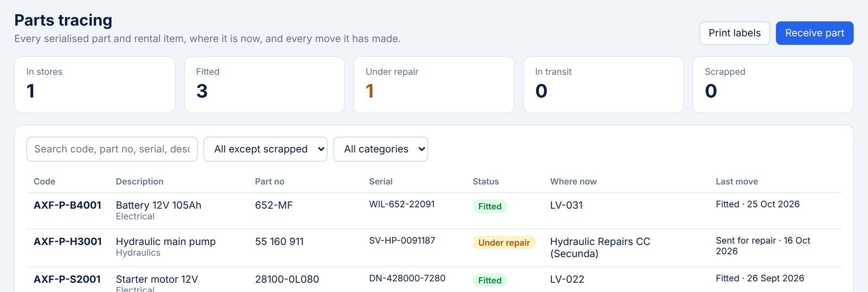868x292 pixels.
Task: Select the In stores summary card
Action: tap(95, 85)
